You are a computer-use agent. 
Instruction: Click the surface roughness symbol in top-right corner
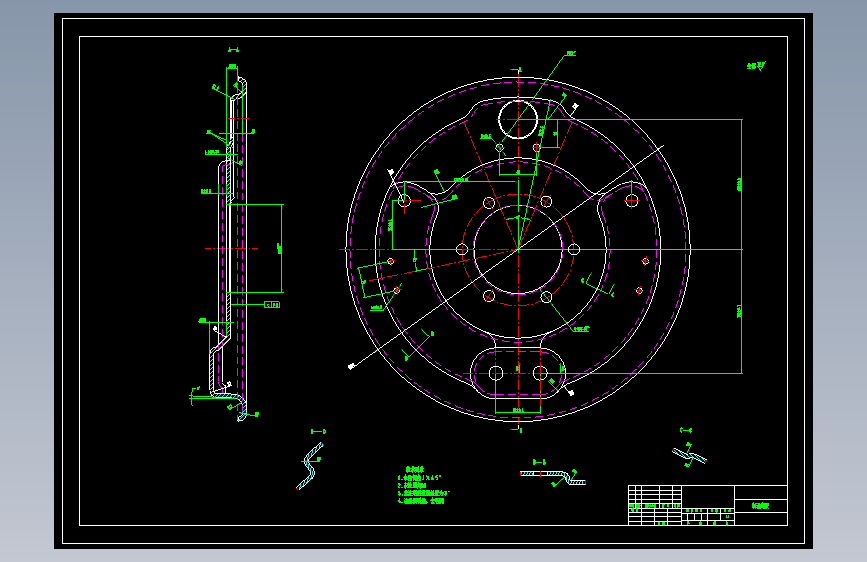pyautogui.click(x=756, y=66)
